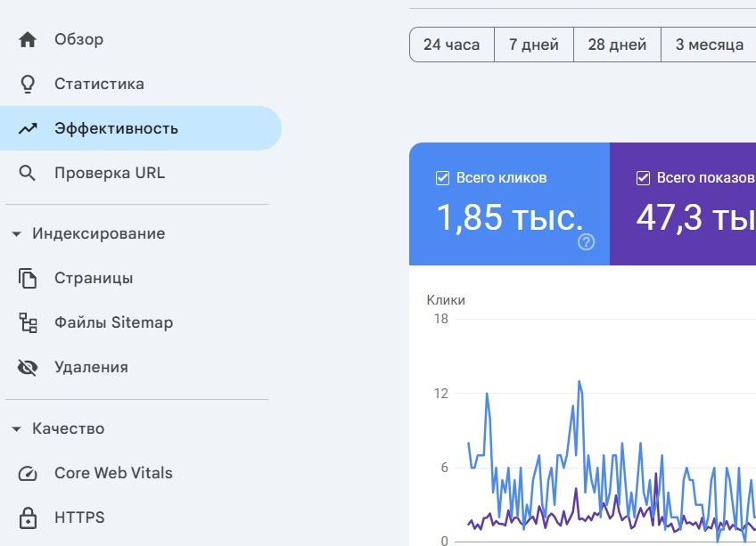Viewport: 756px width, 546px height.
Task: Click the sitemap tree icon
Action: pyautogui.click(x=29, y=322)
